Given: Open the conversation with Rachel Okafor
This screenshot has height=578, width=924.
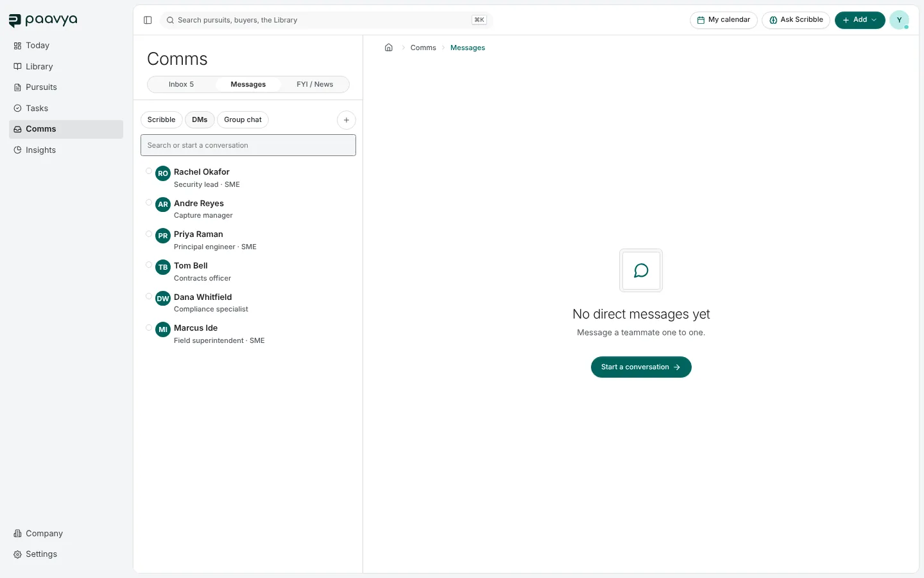Looking at the screenshot, I should [248, 178].
